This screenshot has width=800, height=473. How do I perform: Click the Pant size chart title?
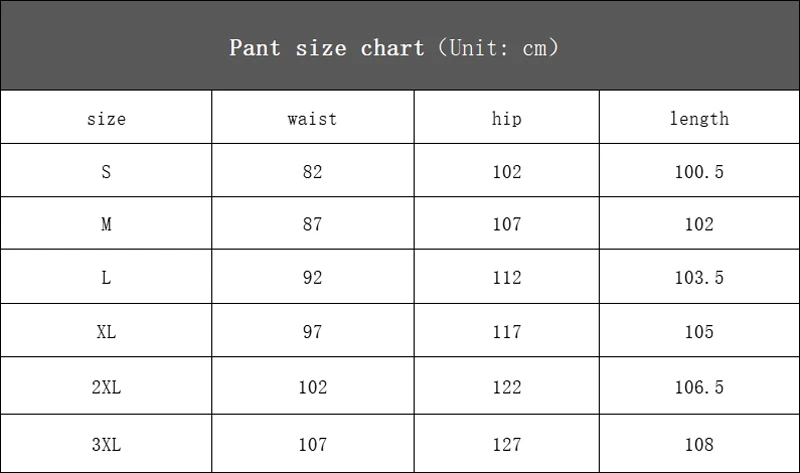pyautogui.click(x=393, y=48)
